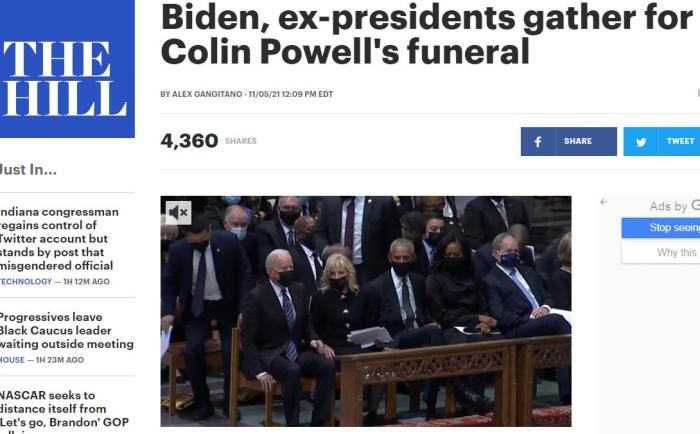The image size is (700, 434).
Task: Click the Stop seeing this ad button
Action: tap(661, 228)
